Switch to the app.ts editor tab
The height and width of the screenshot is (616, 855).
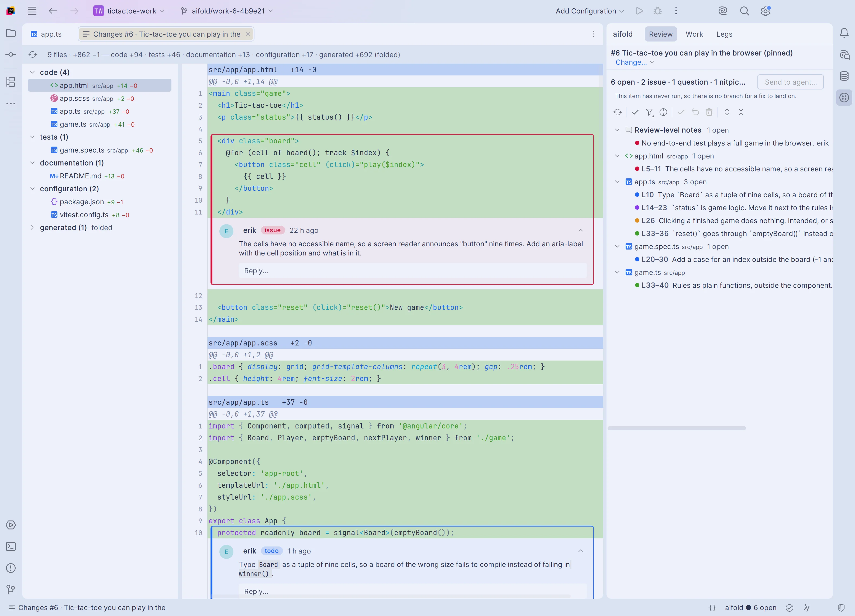pos(46,34)
